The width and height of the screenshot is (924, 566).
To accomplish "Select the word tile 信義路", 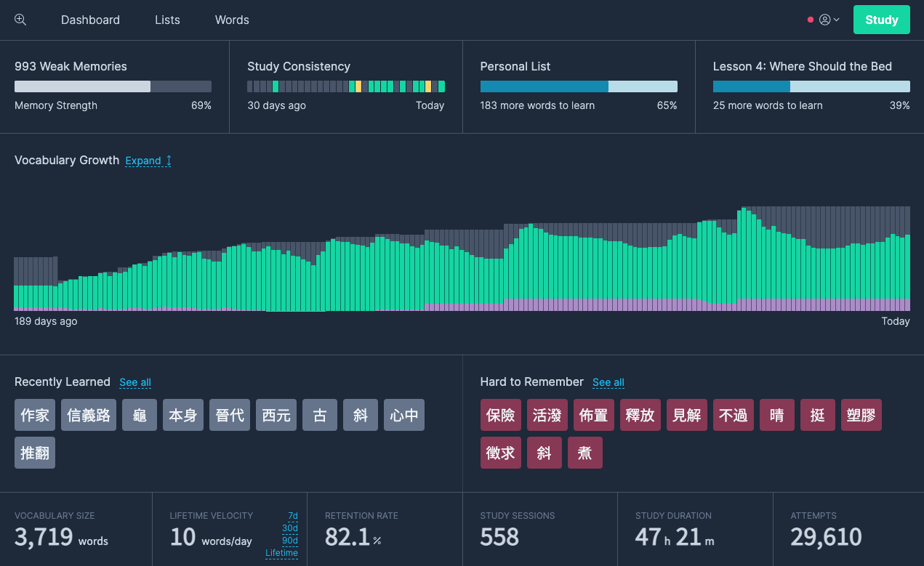I will tap(89, 415).
